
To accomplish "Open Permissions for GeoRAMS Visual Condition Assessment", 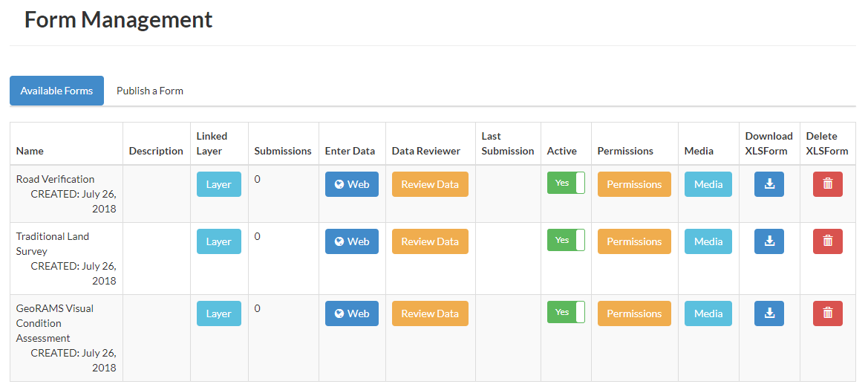I will (x=634, y=313).
